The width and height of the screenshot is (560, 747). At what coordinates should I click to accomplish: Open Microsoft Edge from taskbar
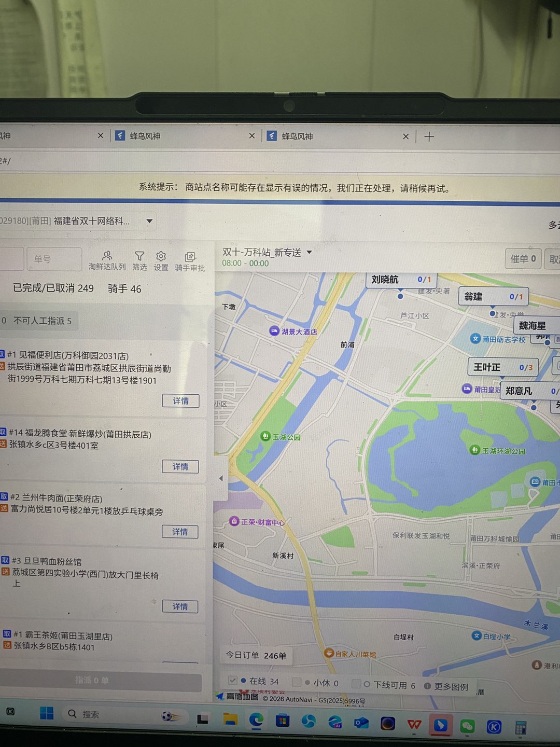click(256, 720)
